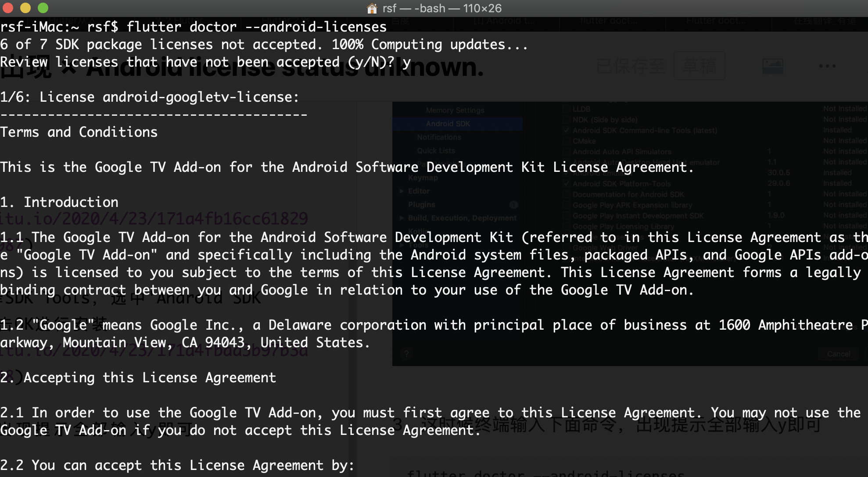
Task: Toggle Android SDK Platform-Tools checkbox
Action: (x=566, y=184)
